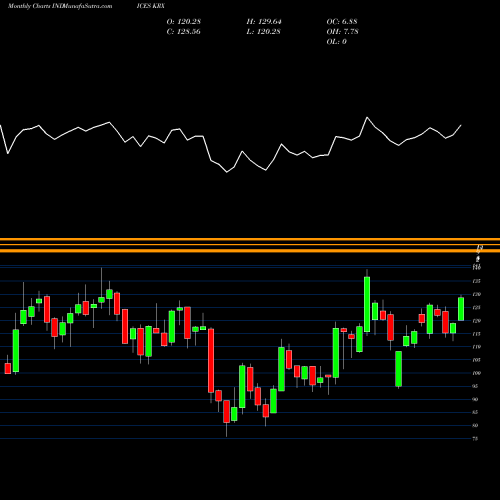Click the 90 price axis label
Screen dimensions: 500x500
pos(476,399)
